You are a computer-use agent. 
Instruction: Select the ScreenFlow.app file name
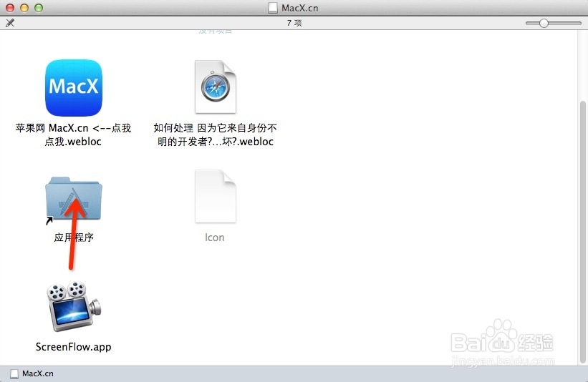point(74,347)
